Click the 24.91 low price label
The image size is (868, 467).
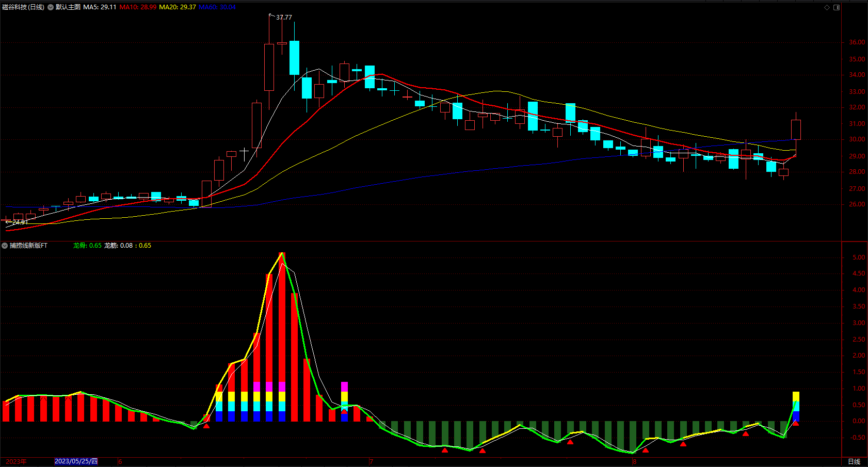pyautogui.click(x=20, y=222)
